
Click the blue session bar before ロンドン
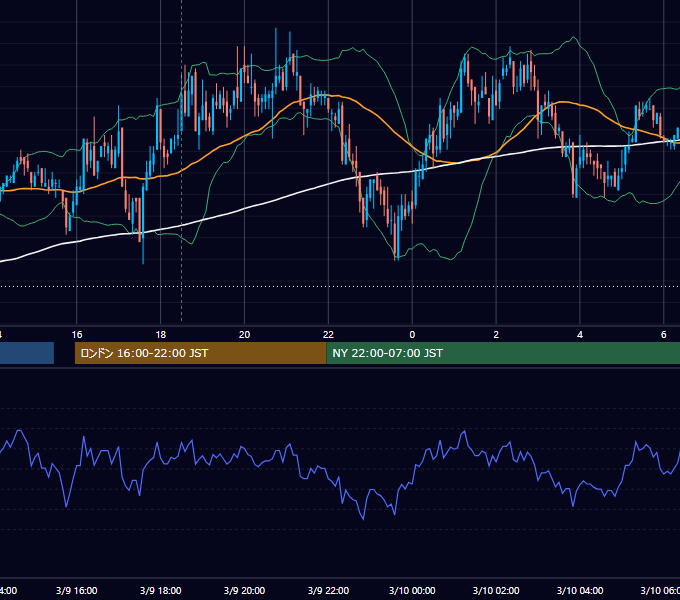click(27, 353)
